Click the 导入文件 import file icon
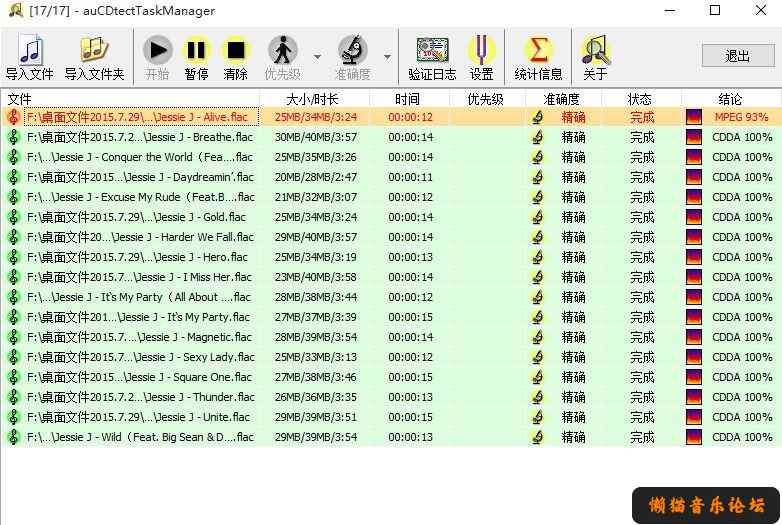Viewport: 782px width, 525px height. 30,50
